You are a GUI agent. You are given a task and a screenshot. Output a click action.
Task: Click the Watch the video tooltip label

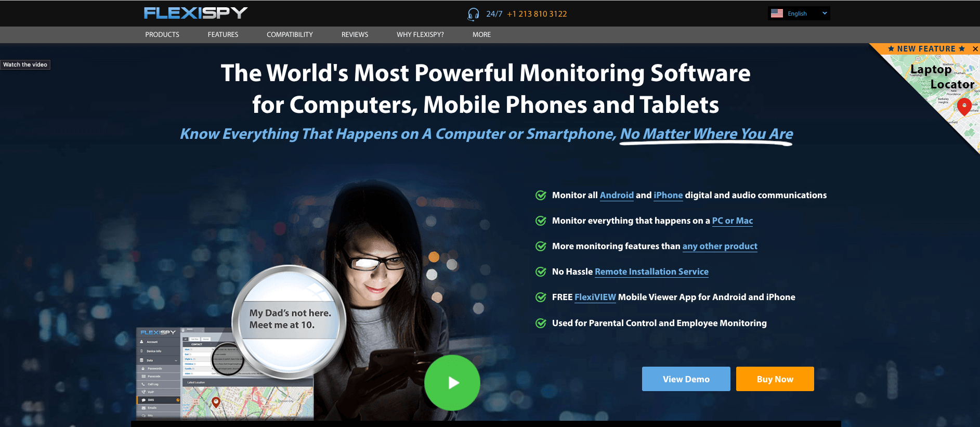[25, 64]
